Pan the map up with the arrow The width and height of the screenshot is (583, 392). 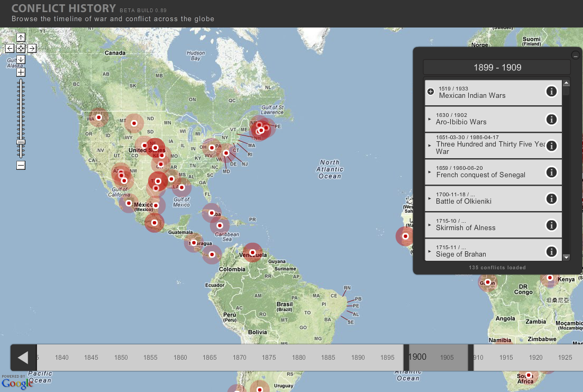click(21, 37)
